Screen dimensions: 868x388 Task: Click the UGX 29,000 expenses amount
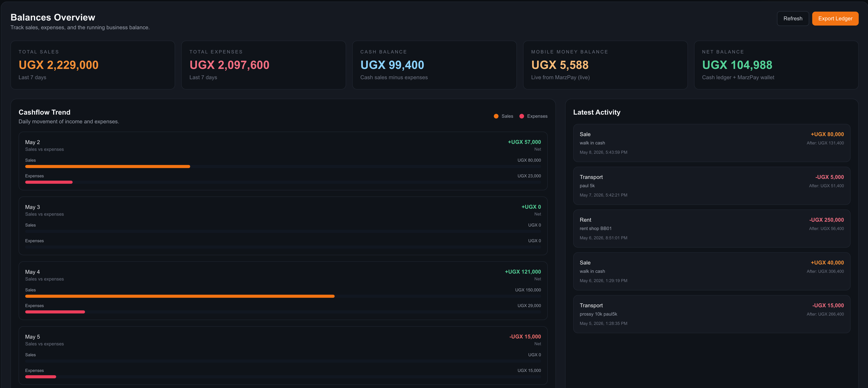[529, 306]
